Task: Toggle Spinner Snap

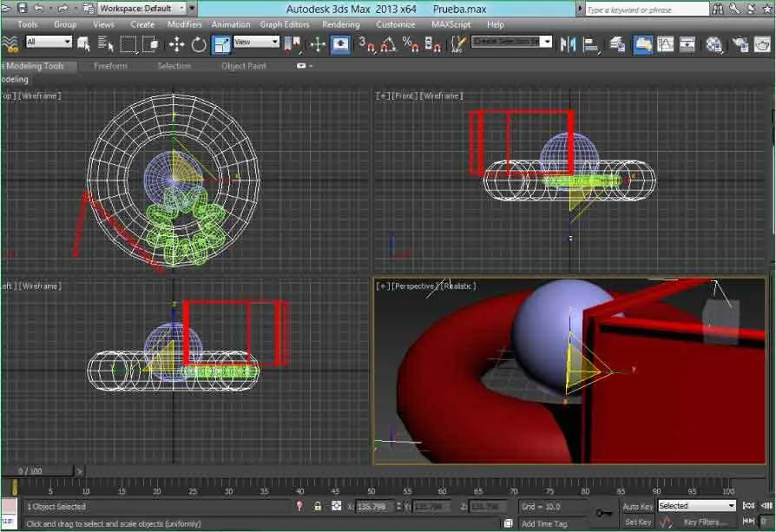Action: click(x=432, y=44)
